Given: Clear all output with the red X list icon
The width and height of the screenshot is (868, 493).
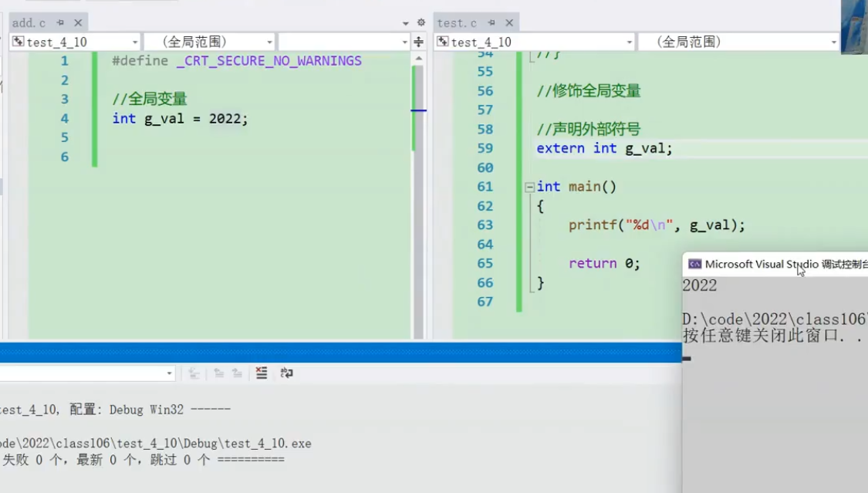Looking at the screenshot, I should 262,373.
